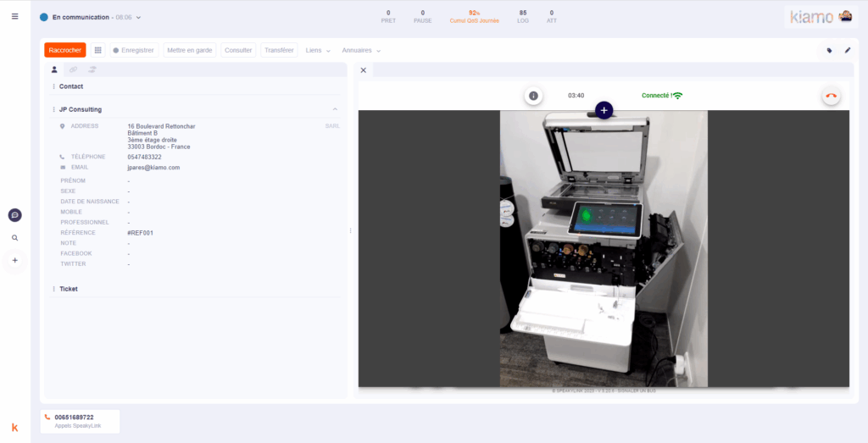Click the Mettre en garde button
868x443 pixels.
tap(190, 50)
